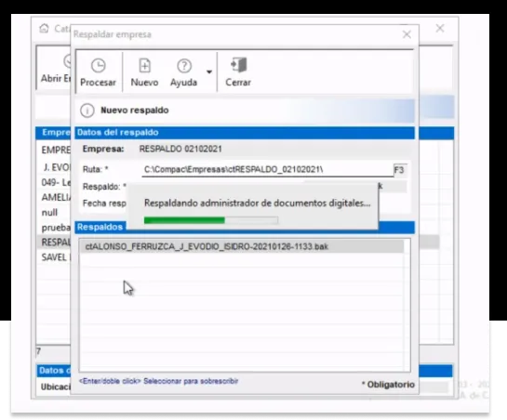Click the Procesar clock icon
This screenshot has width=507, height=420.
point(98,66)
